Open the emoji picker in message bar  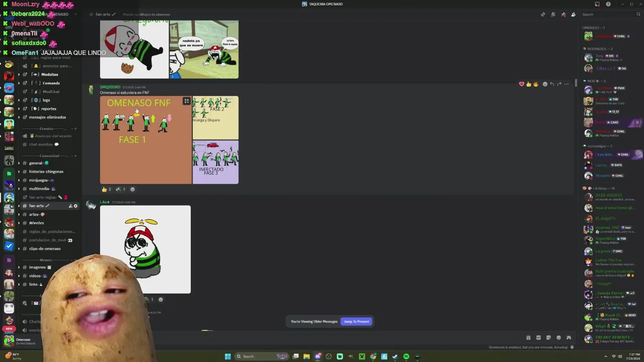558,338
